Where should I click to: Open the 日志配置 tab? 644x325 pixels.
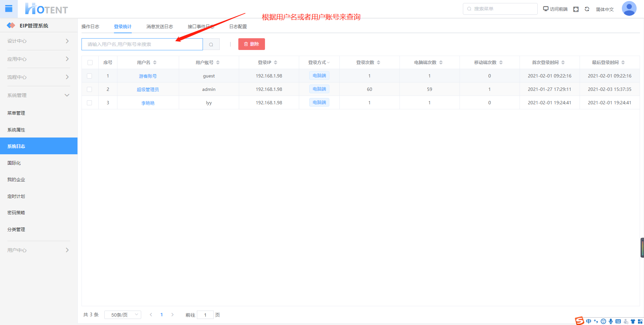click(x=238, y=26)
